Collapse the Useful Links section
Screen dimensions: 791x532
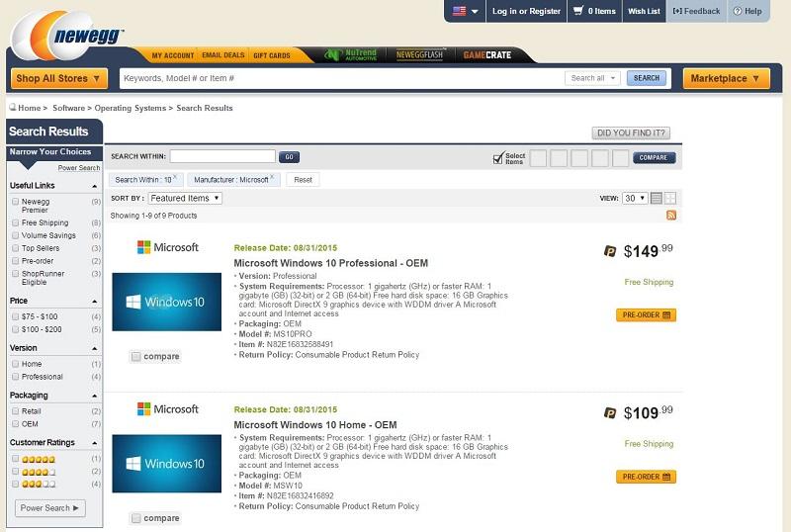(x=94, y=186)
